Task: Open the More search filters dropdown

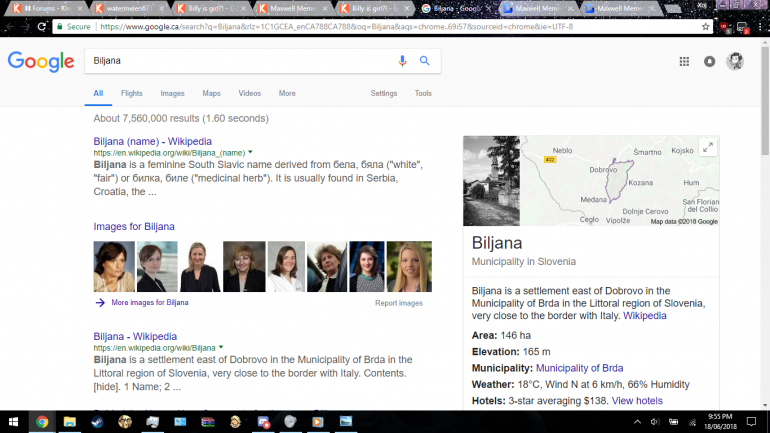Action: [287, 93]
